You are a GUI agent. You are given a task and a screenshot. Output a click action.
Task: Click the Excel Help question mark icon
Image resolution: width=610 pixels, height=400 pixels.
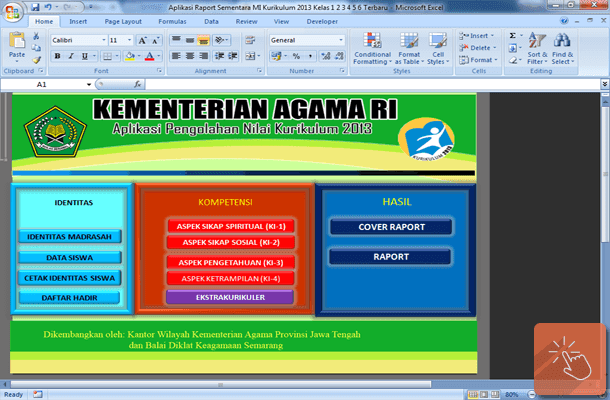tap(564, 21)
